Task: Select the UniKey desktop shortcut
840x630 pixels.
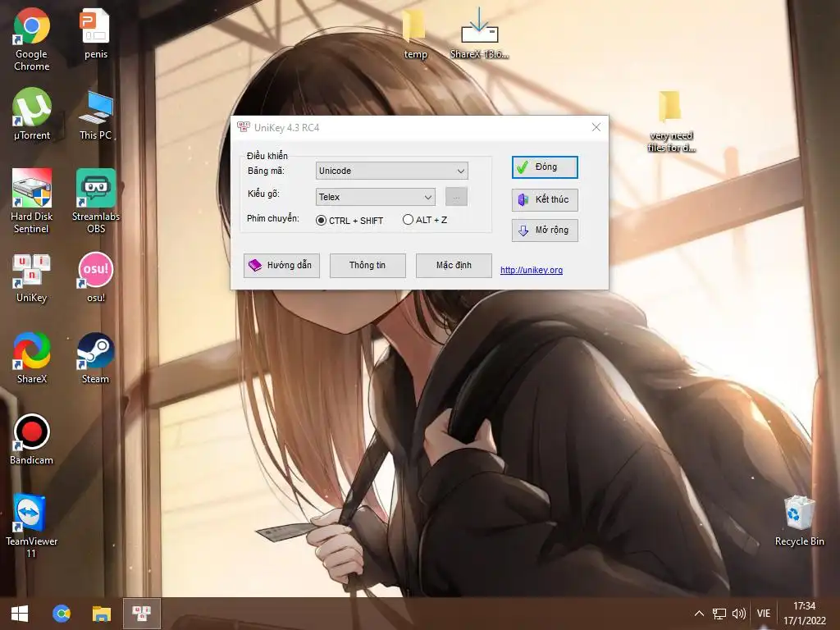Action: tap(32, 277)
